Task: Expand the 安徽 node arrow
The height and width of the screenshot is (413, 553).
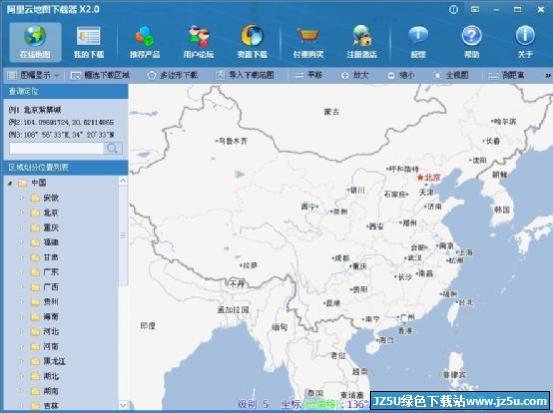Action: [x=21, y=198]
